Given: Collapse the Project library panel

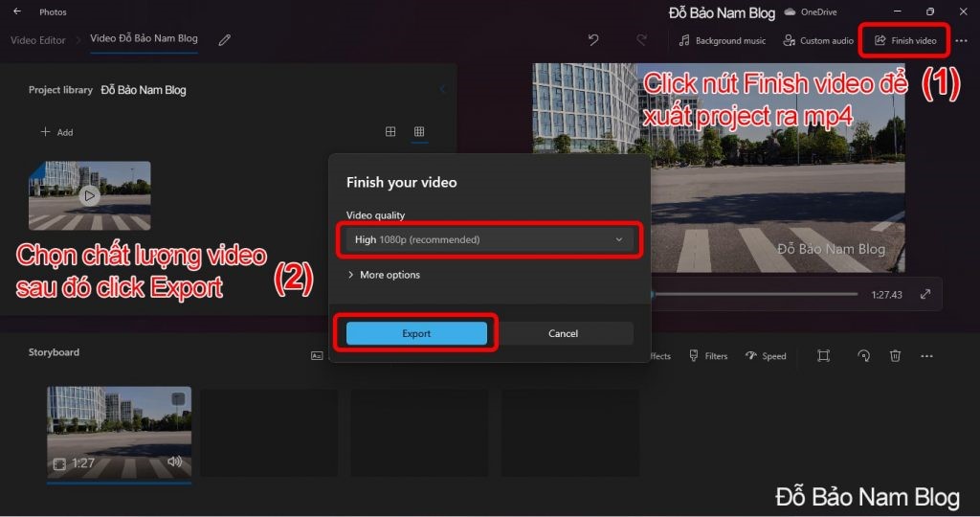Looking at the screenshot, I should [x=442, y=90].
